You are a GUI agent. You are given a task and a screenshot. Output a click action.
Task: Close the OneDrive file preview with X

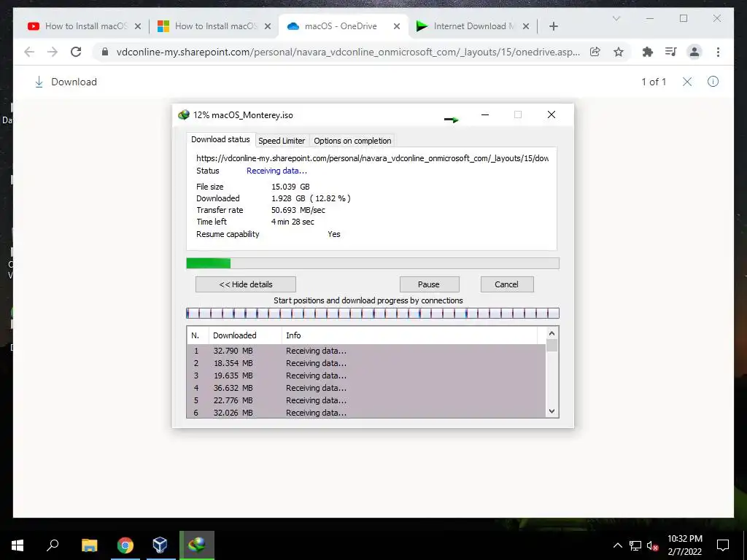click(687, 82)
